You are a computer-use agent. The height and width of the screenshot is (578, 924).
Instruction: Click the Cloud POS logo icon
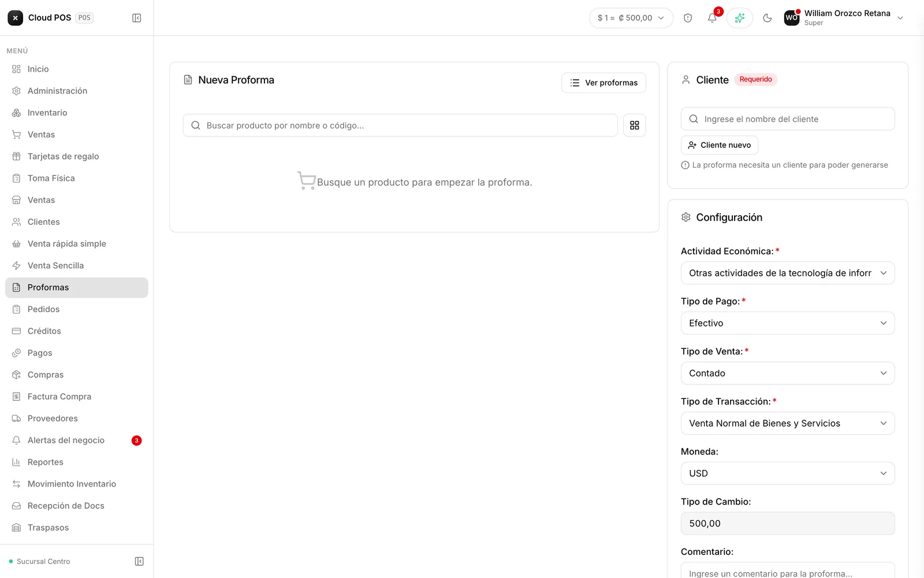click(x=16, y=18)
